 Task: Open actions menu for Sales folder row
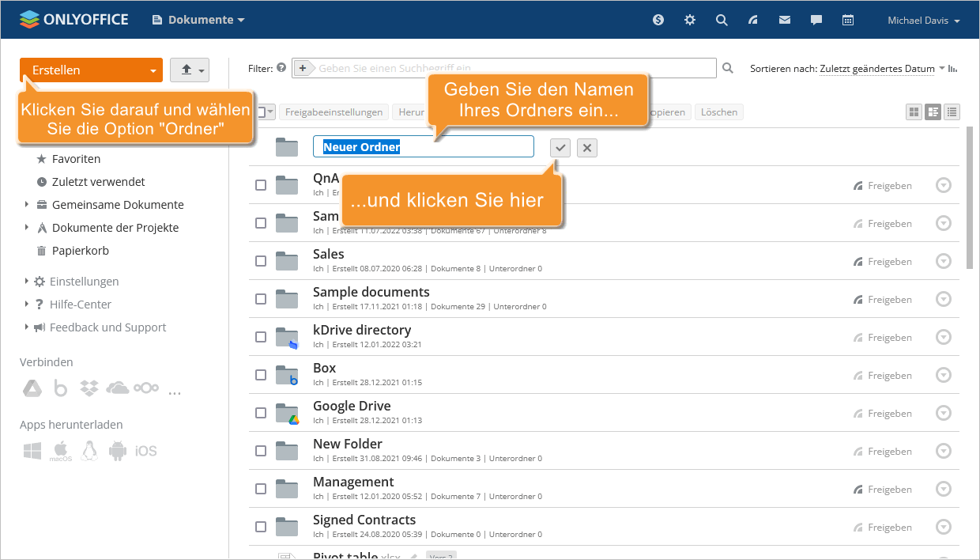click(x=943, y=261)
